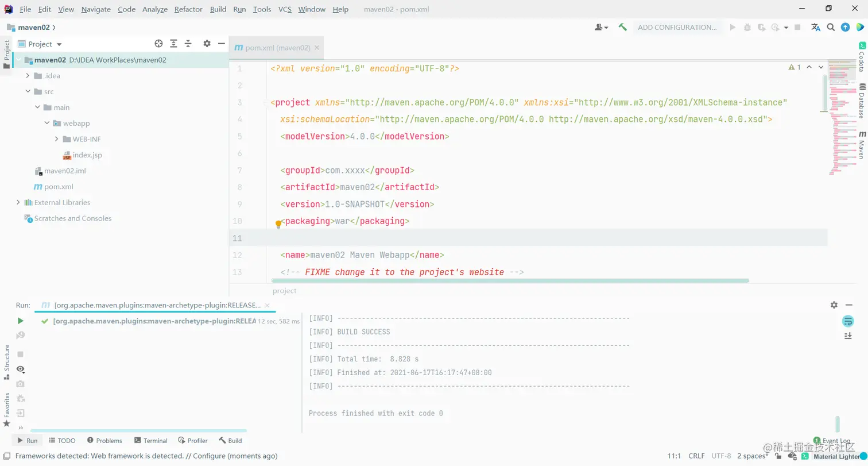Go to next highlighted problem arrow
Screen dimensions: 868x466
tap(821, 67)
